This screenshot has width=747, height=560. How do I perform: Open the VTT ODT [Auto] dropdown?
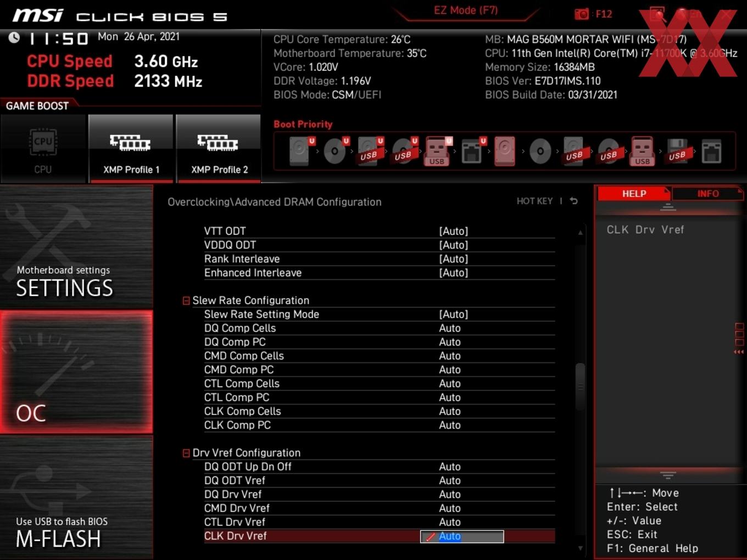(x=454, y=231)
